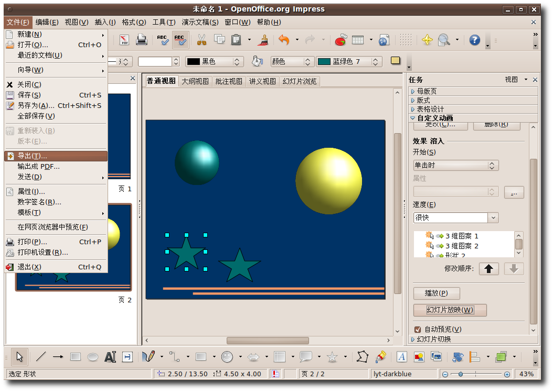Select the Text tool

click(110, 357)
